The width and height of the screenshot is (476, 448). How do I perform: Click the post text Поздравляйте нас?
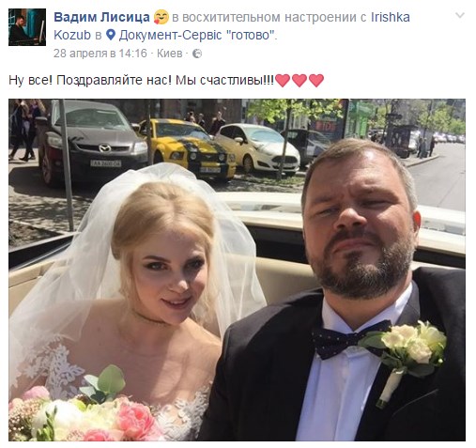[x=114, y=81]
